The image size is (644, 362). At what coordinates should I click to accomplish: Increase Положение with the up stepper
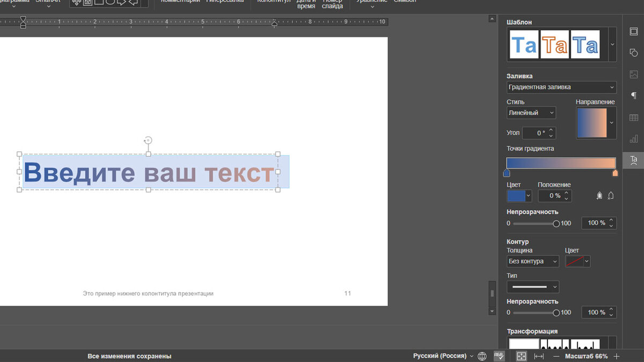[567, 193]
